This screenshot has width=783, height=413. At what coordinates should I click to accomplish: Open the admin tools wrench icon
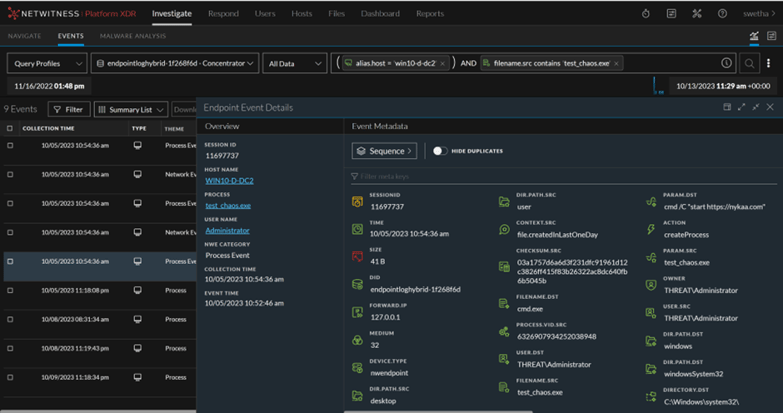pos(697,14)
